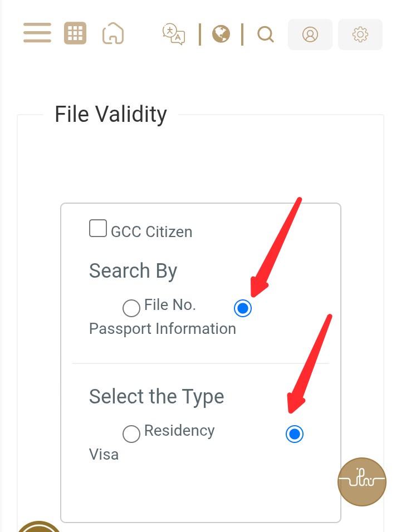Screen dimensions: 401x532
Task: Open the hamburger navigation menu
Action: [x=37, y=33]
